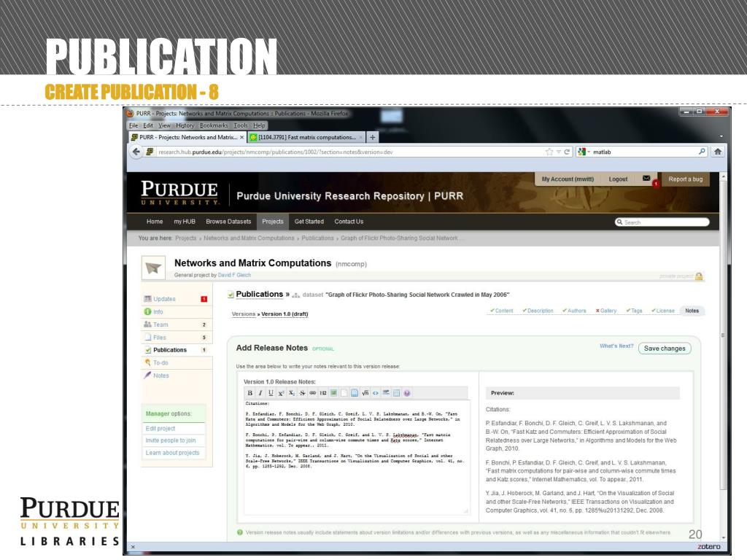The width and height of the screenshot is (747, 560).
Task: Open the Updates item in project sidebar
Action: point(177,299)
